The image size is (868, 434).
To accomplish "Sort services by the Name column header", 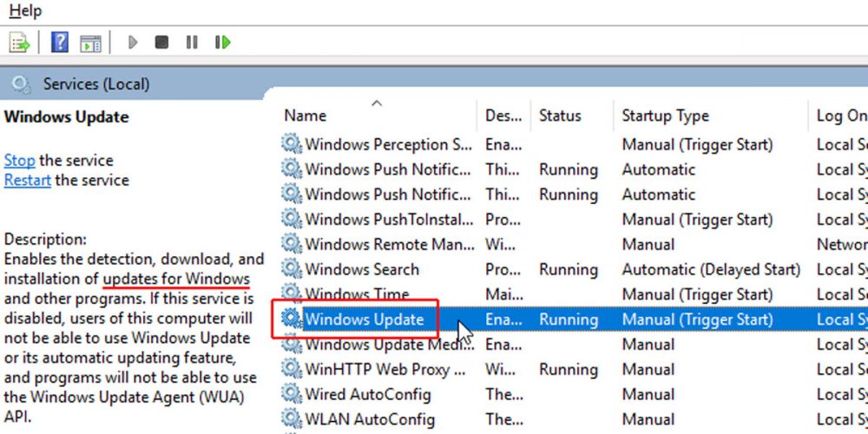I will coord(306,115).
